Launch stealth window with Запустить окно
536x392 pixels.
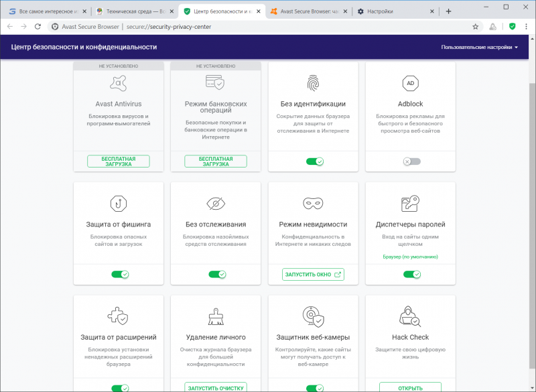[x=313, y=275]
